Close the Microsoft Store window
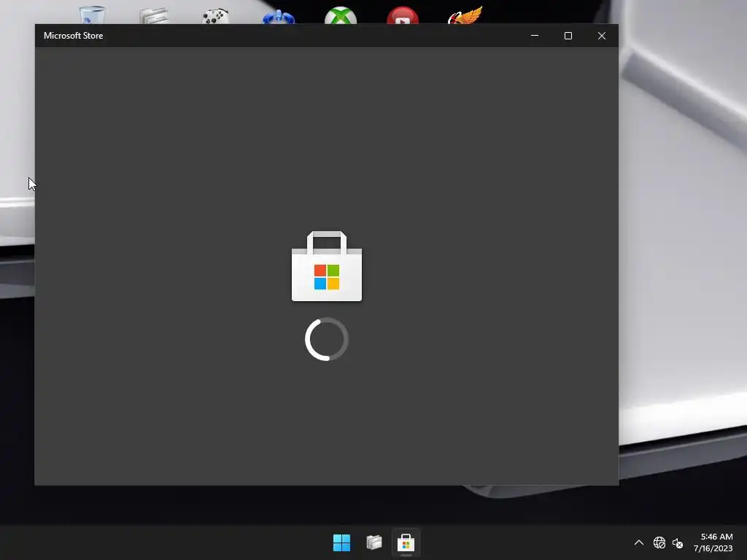 click(x=602, y=36)
